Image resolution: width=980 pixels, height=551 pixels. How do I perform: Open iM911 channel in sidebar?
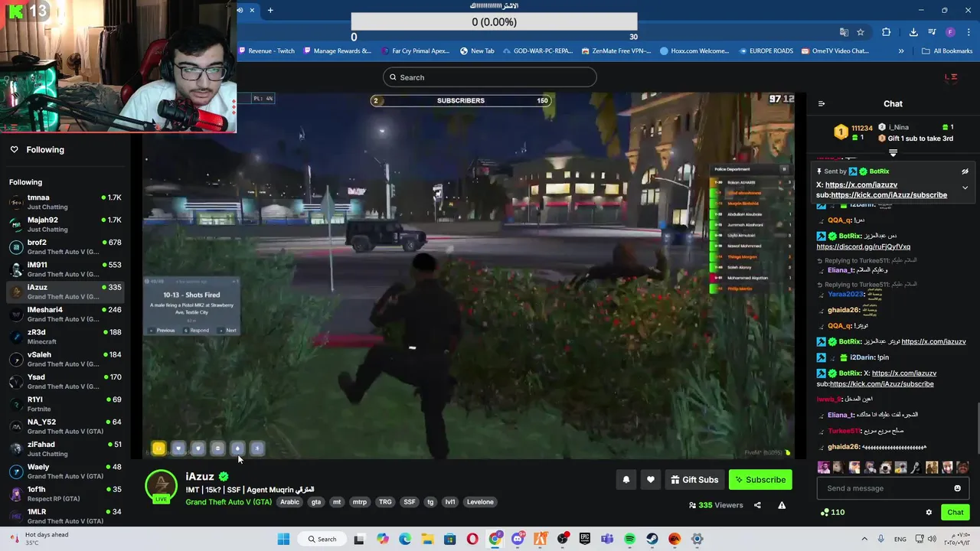[x=65, y=269]
